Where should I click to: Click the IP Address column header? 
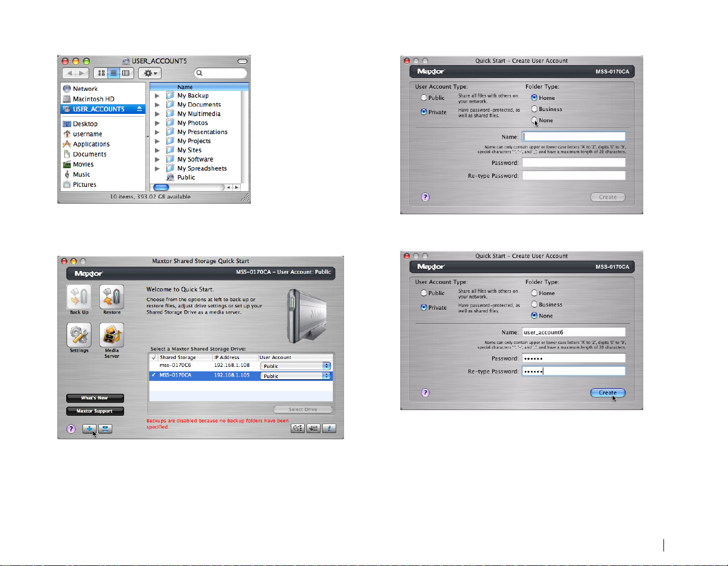coord(235,357)
